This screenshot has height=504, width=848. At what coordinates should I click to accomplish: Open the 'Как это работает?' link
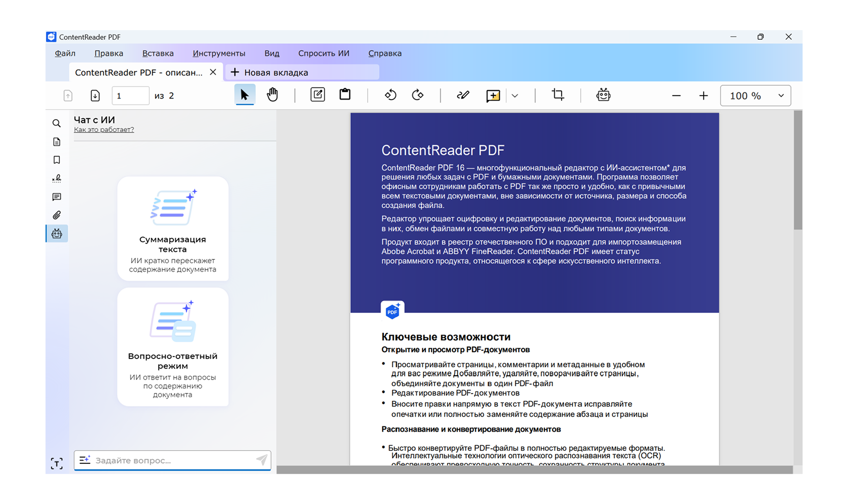pyautogui.click(x=103, y=129)
